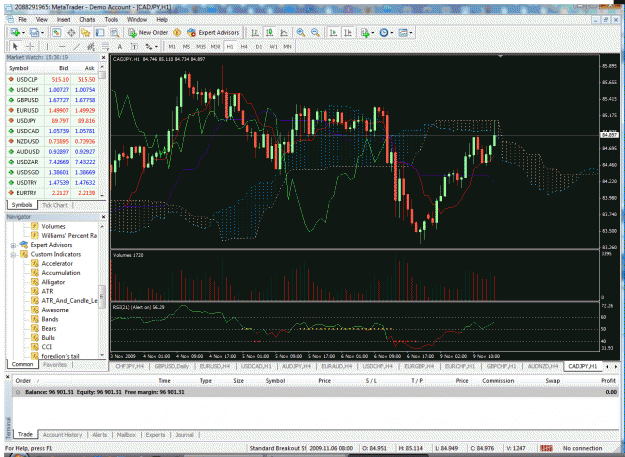Select the Crosshair tool
The image size is (625, 457).
pyautogui.click(x=30, y=47)
